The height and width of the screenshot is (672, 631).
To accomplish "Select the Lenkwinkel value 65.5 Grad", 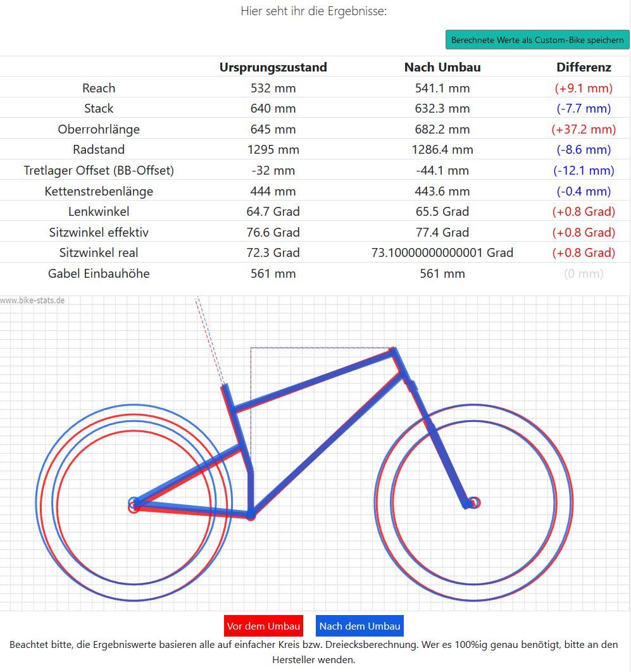I will (x=442, y=211).
